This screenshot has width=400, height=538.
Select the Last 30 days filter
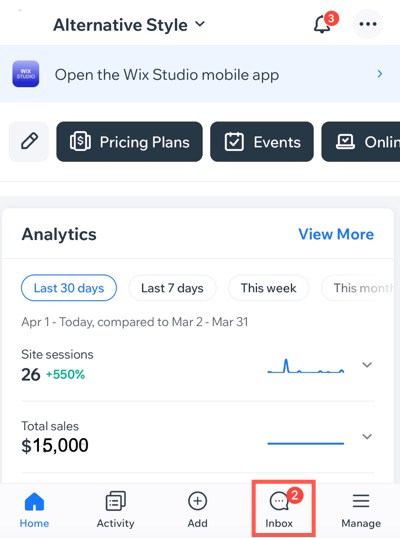tap(69, 288)
